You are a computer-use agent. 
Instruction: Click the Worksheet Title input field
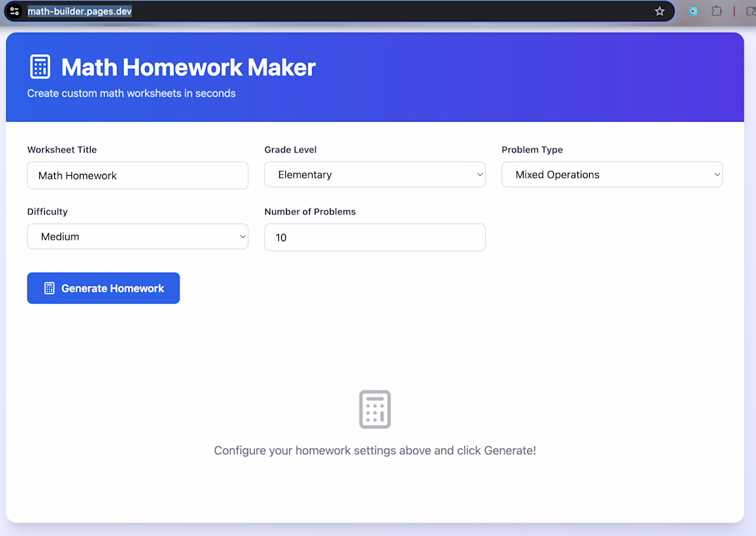pos(138,175)
